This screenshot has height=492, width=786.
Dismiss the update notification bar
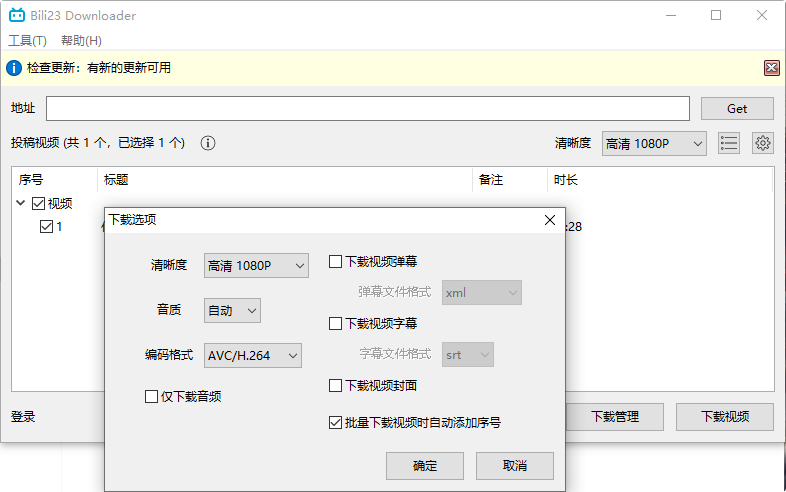pyautogui.click(x=771, y=68)
